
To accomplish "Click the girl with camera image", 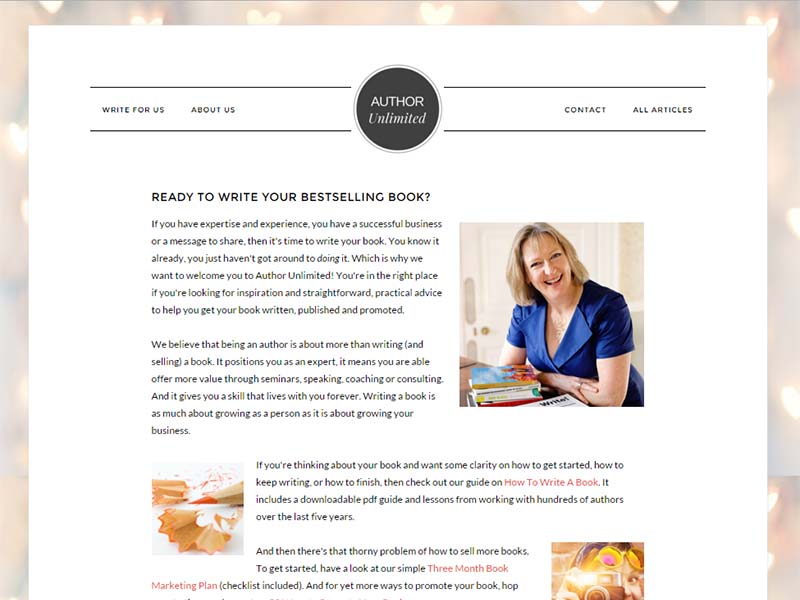I will (x=597, y=571).
